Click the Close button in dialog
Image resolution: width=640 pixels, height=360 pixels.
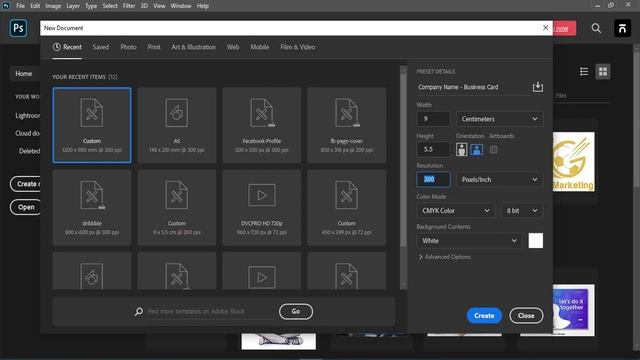coord(526,316)
